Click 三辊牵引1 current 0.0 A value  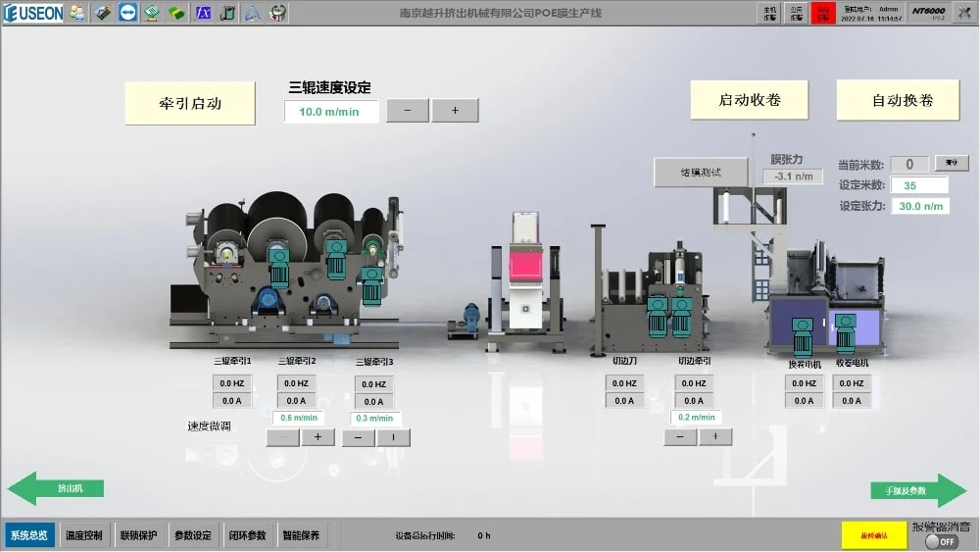click(232, 401)
